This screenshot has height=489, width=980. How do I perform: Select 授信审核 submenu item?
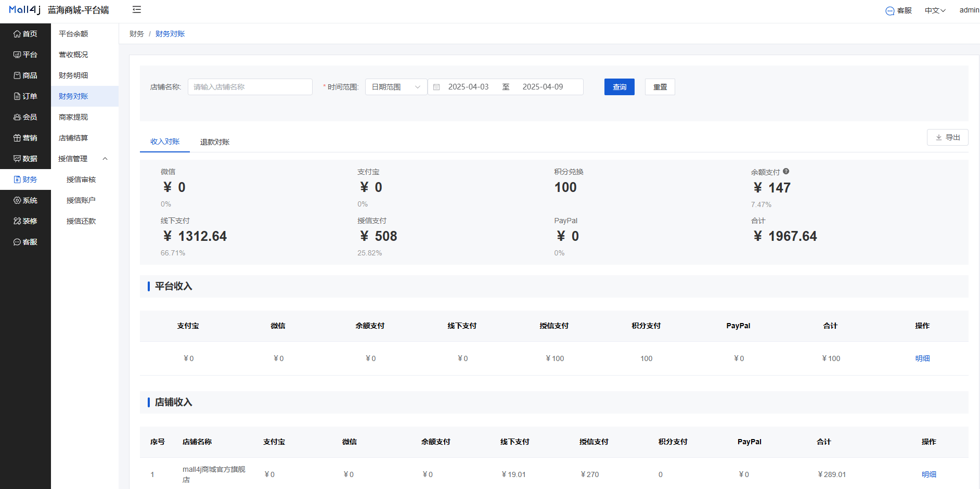(x=85, y=179)
